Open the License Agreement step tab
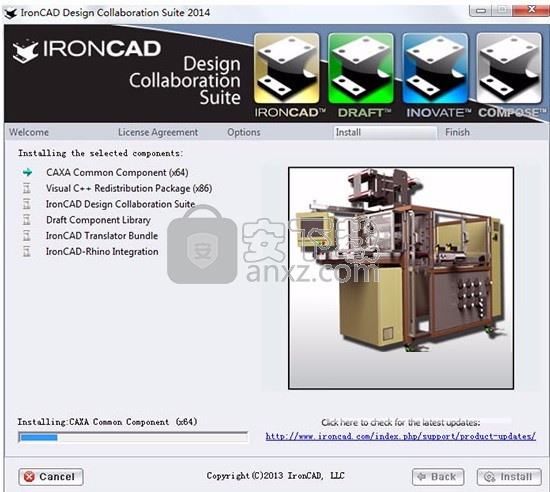The image size is (550, 492). [x=158, y=132]
